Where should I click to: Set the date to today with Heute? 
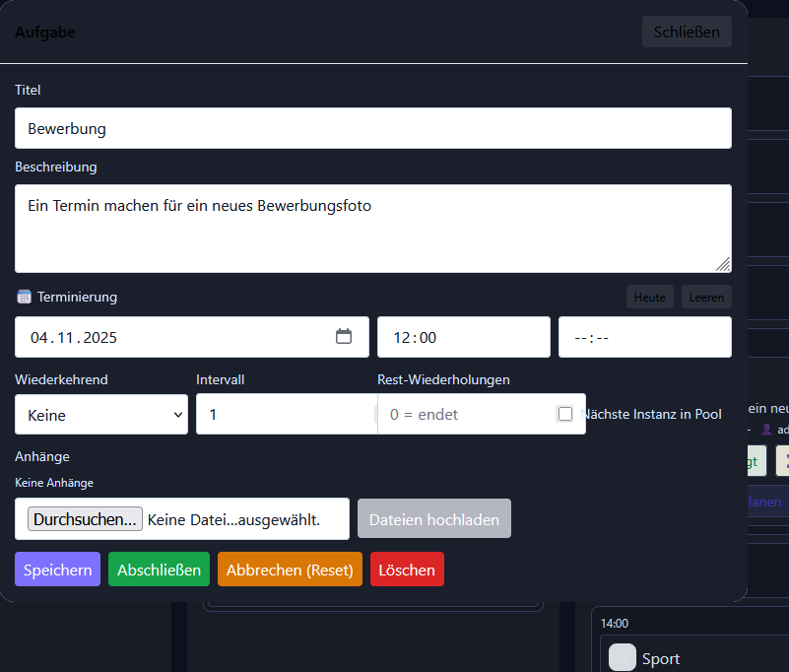(649, 297)
